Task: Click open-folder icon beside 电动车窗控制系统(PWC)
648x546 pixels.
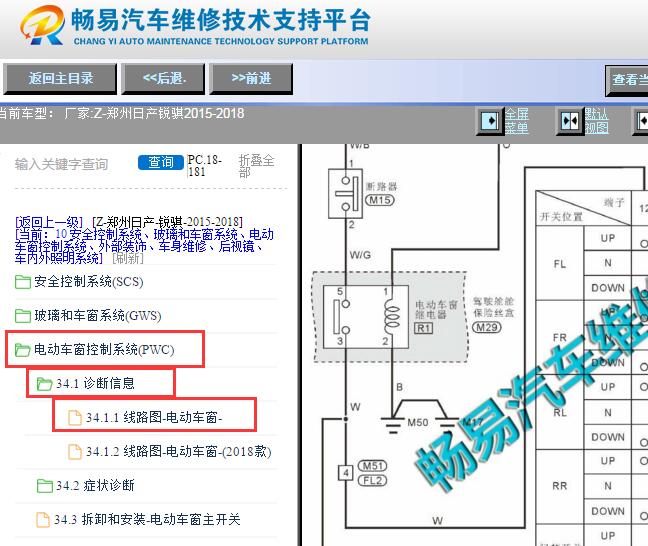Action: coord(23,350)
